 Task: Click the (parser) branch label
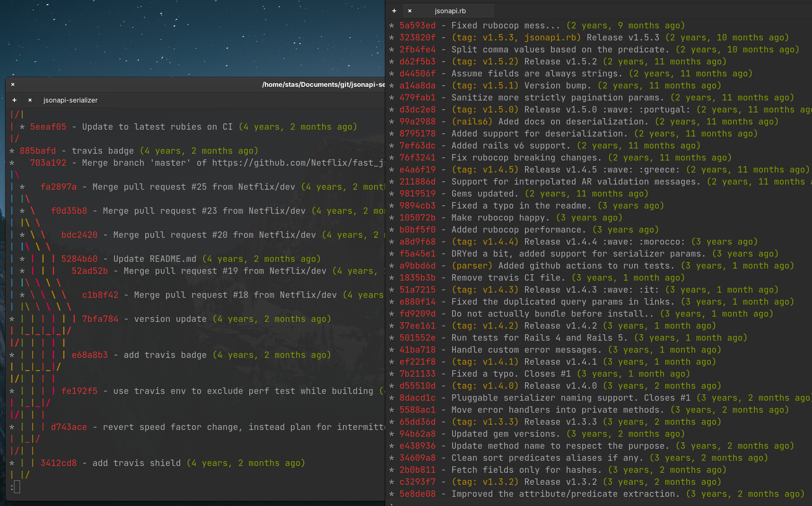472,266
